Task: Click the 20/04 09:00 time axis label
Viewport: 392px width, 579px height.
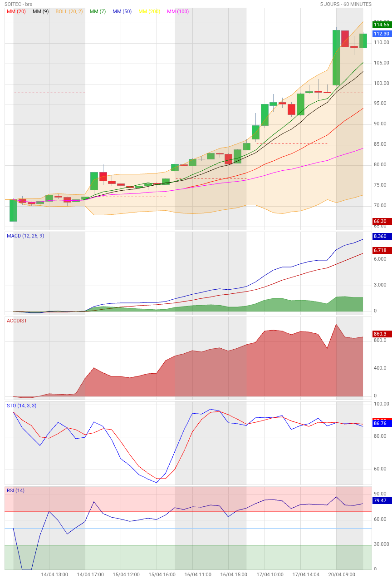Action: (342, 574)
